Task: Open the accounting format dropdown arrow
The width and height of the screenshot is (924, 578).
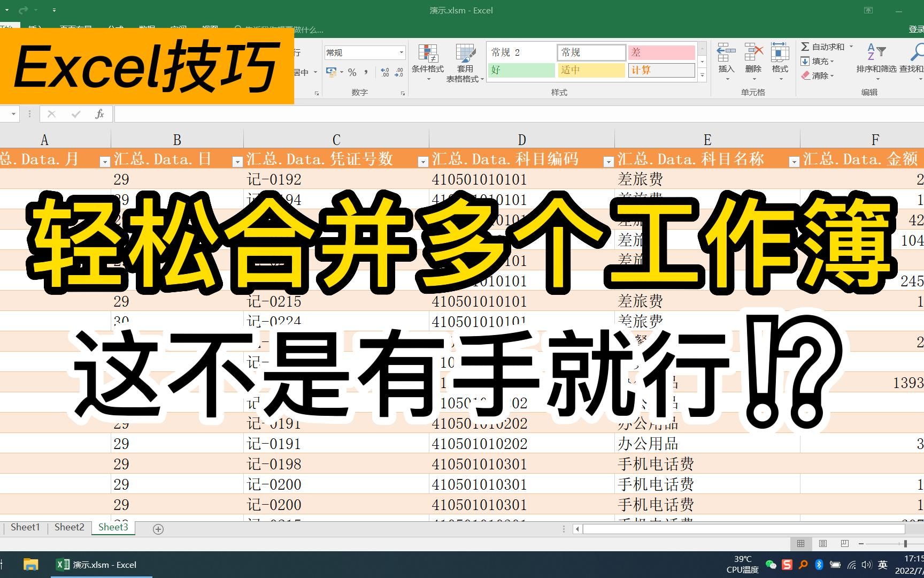Action: pyautogui.click(x=341, y=72)
